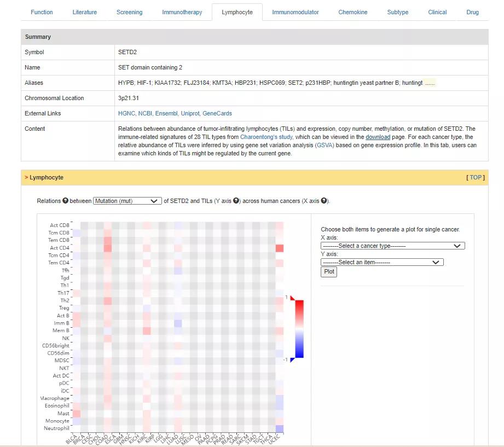
Task: Go to the Immunomodulator tab
Action: coord(295,12)
